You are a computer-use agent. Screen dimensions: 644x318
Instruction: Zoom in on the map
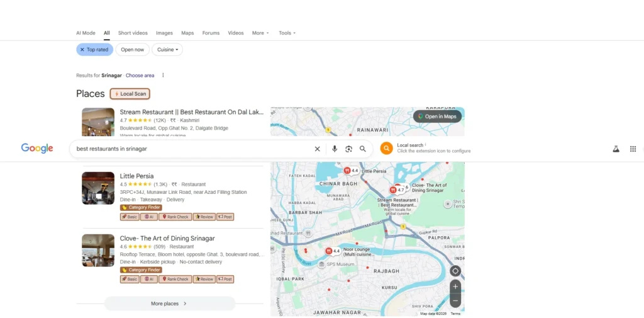point(455,287)
